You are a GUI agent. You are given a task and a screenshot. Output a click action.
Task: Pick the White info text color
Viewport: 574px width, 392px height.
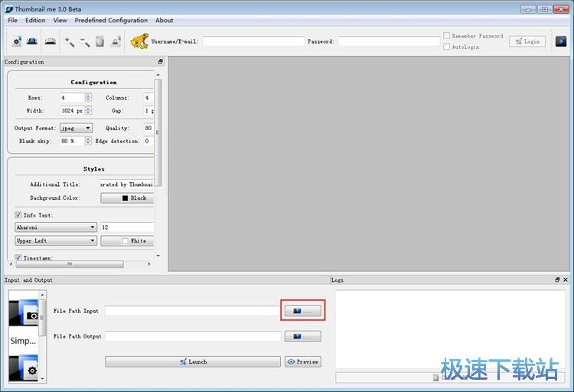(x=127, y=240)
